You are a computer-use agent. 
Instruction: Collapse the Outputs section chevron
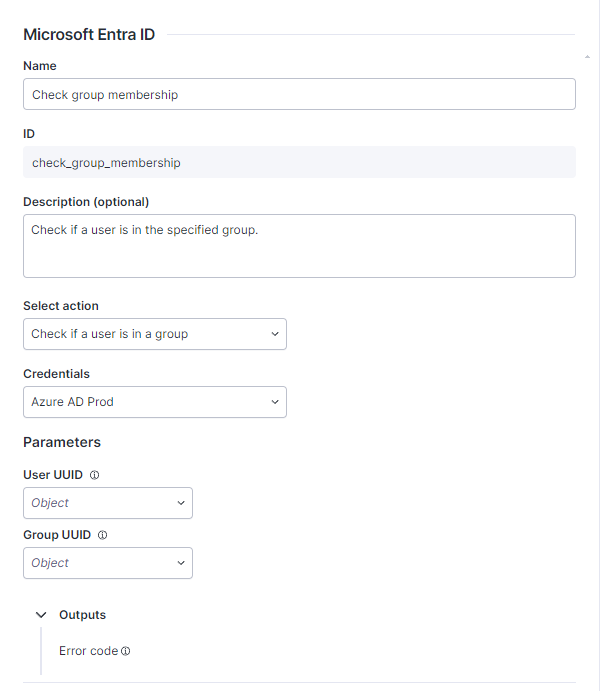(41, 615)
